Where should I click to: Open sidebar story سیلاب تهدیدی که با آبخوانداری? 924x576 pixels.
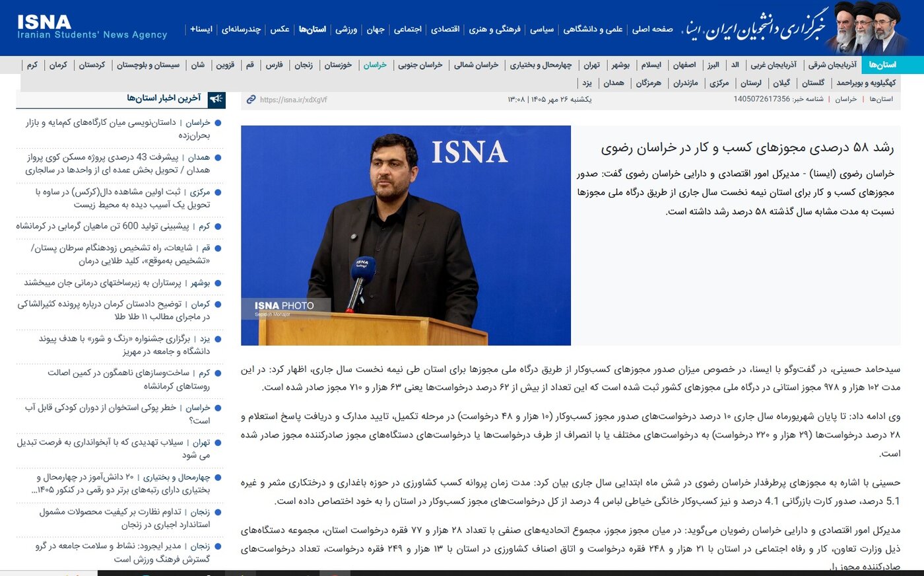click(114, 449)
